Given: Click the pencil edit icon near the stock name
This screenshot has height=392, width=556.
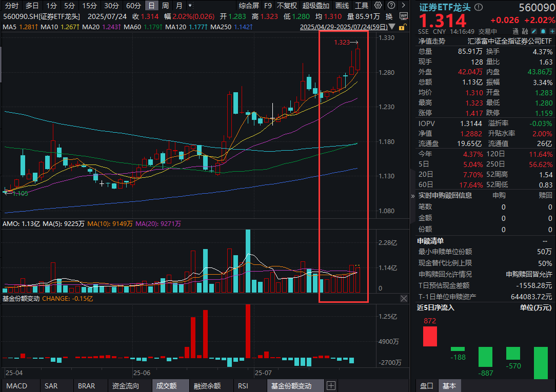Looking at the screenshot, I should [x=534, y=32].
